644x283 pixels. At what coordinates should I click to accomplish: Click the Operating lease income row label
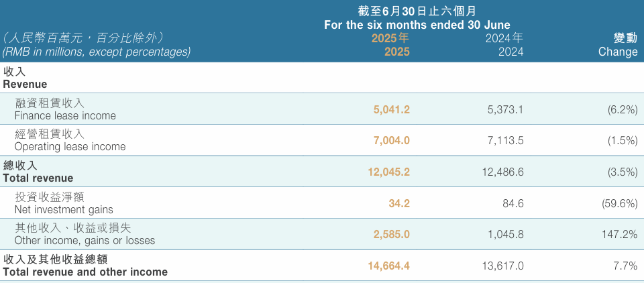tap(70, 146)
